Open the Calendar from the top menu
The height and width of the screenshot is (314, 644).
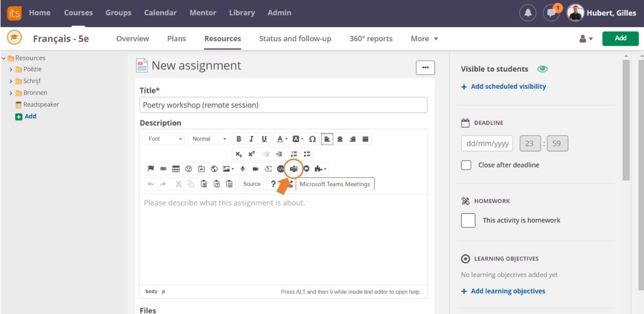pyautogui.click(x=160, y=12)
